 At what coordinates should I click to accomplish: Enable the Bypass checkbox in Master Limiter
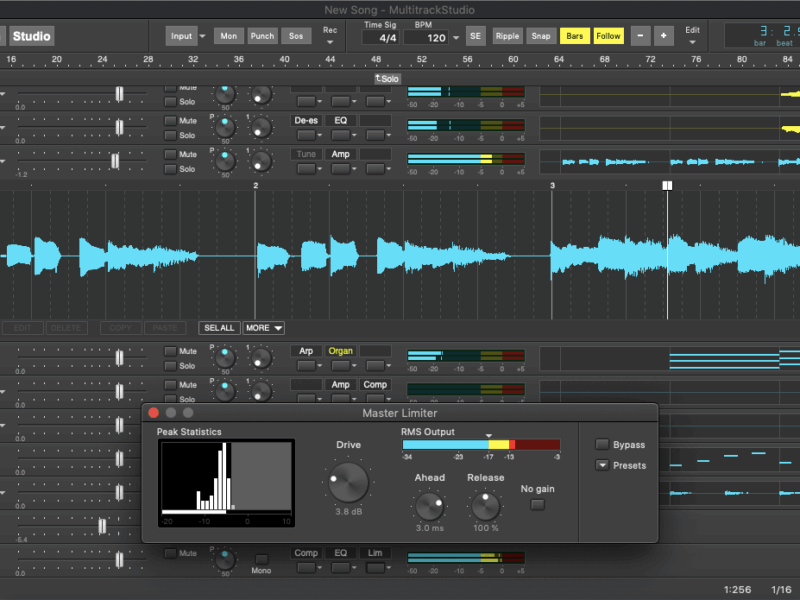(x=602, y=444)
